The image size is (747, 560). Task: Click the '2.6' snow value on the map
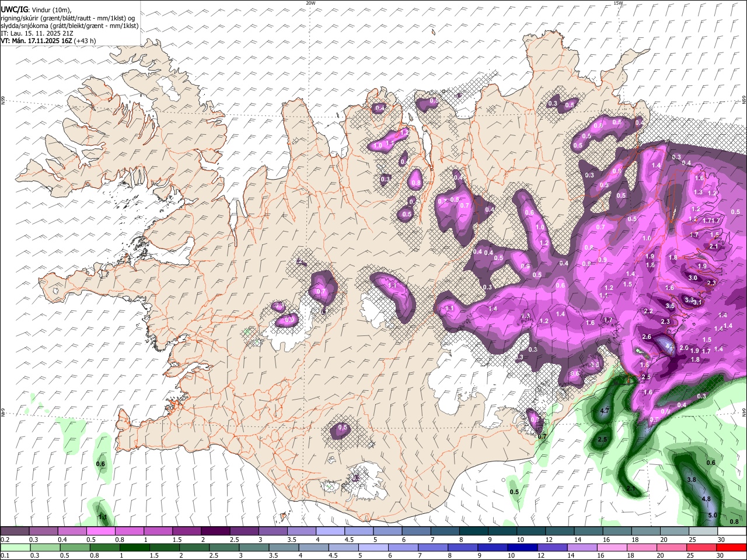tap(647, 337)
